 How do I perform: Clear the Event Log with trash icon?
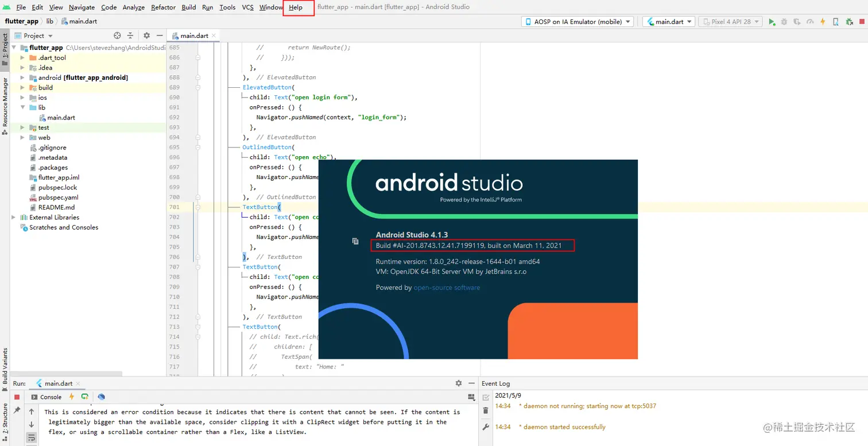(x=486, y=410)
